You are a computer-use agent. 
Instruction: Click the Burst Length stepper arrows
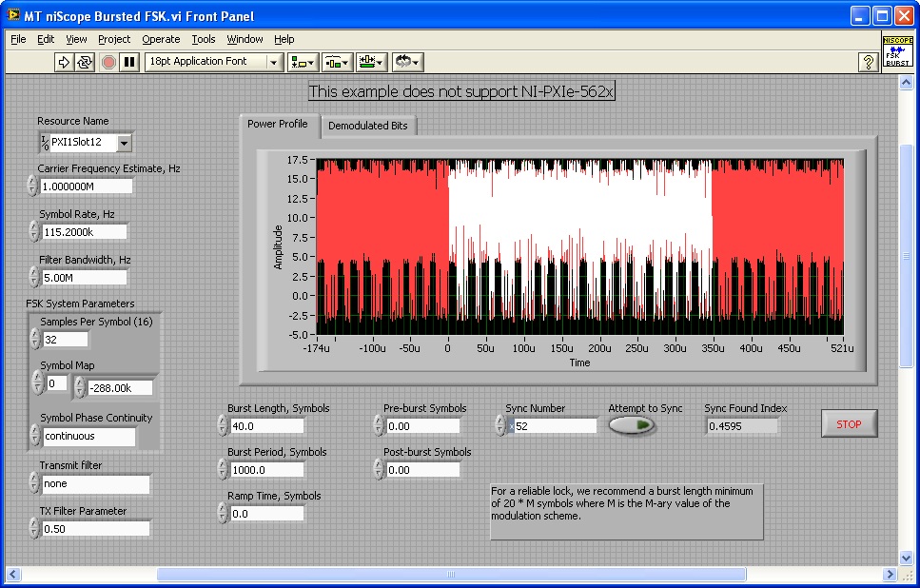(x=222, y=425)
